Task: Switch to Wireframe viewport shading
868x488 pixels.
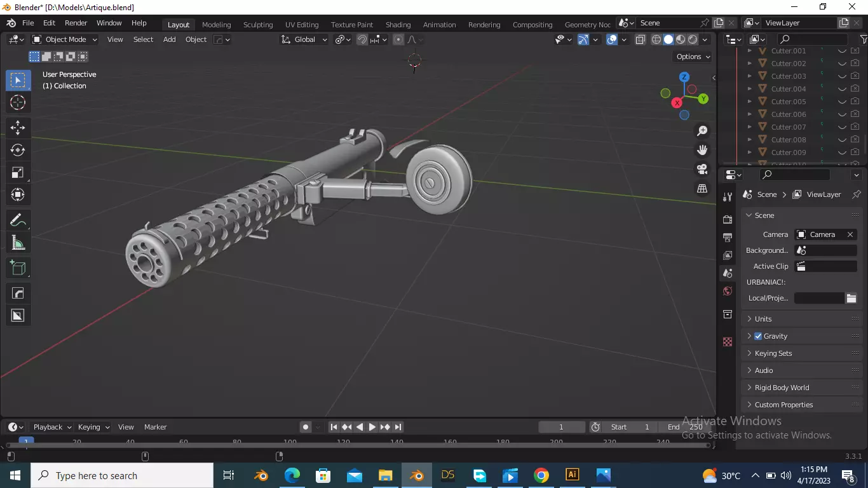Action: click(x=656, y=39)
